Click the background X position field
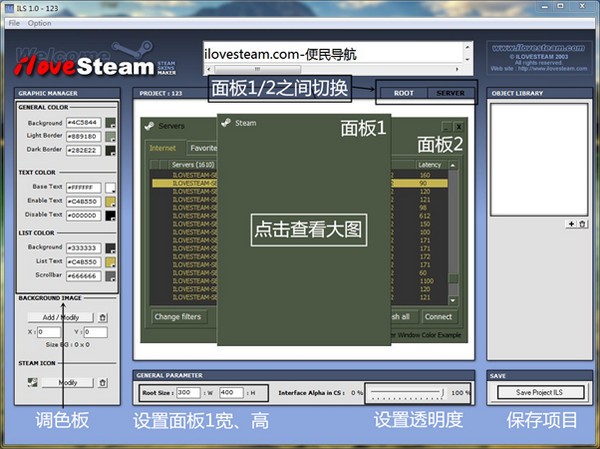The width and height of the screenshot is (600, 449). coord(49,332)
